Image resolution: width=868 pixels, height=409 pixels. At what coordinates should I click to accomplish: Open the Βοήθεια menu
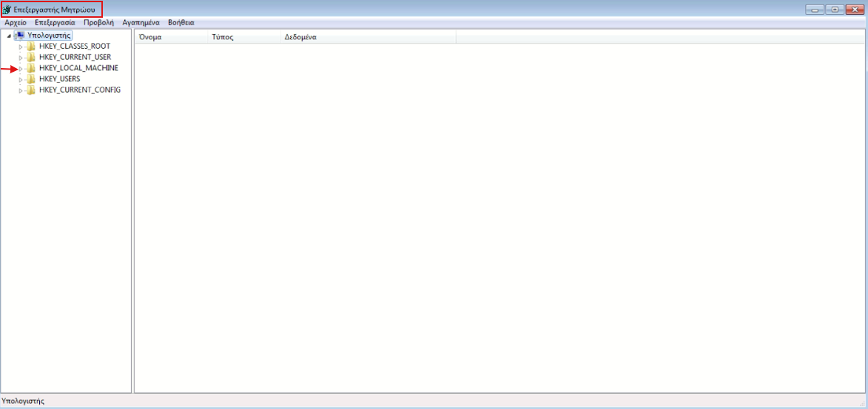181,23
